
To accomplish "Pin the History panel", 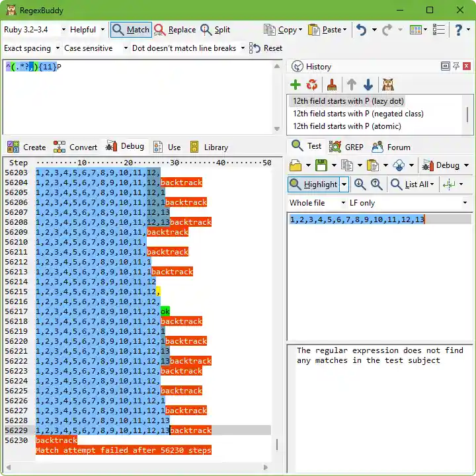I will coord(456,66).
